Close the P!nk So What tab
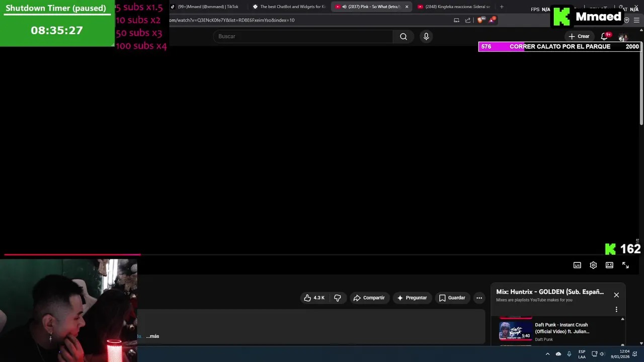Viewport: 644px width, 362px height. [407, 7]
